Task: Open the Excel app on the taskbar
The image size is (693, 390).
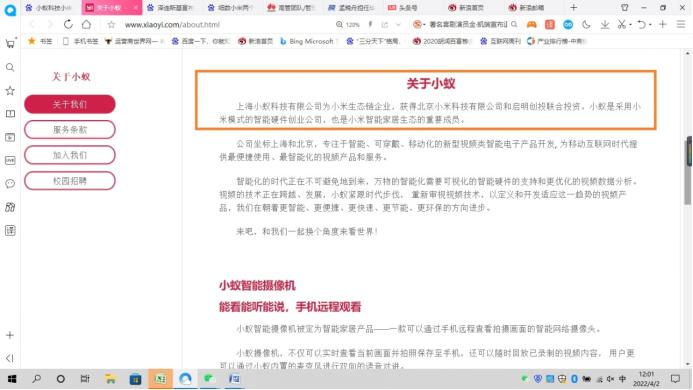Action: 160,379
